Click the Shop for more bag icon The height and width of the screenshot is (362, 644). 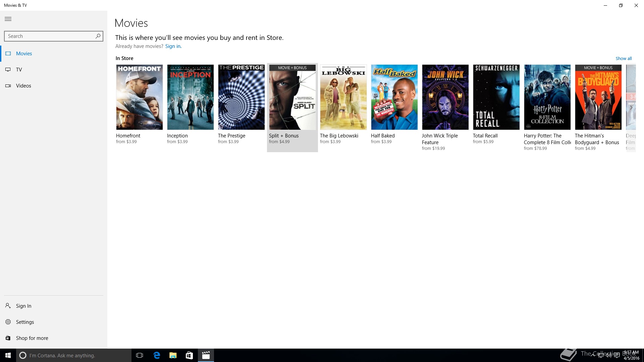tap(8, 338)
